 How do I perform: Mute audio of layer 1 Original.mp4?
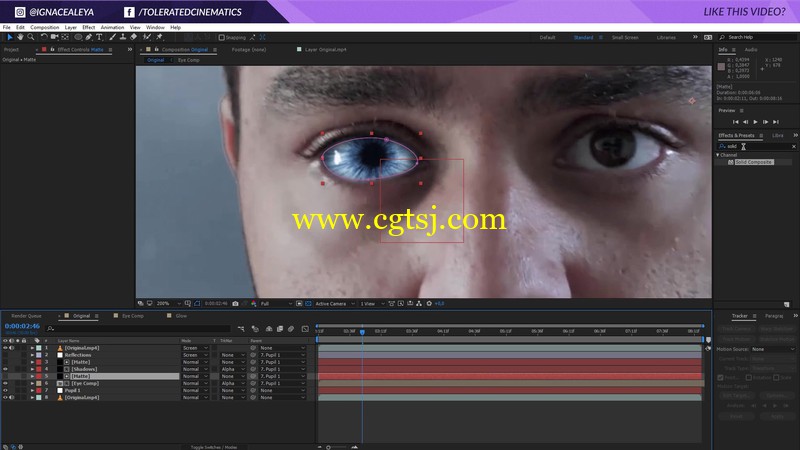pos(12,348)
